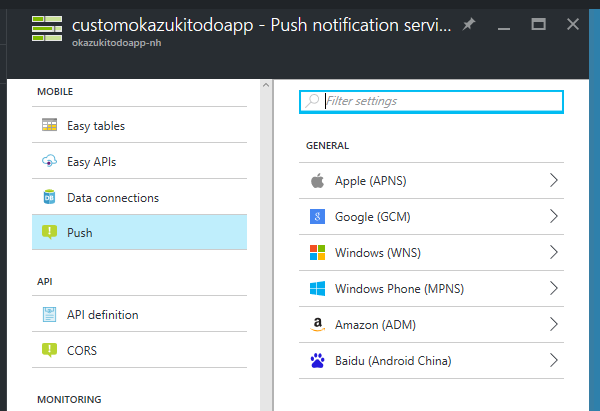This screenshot has width=600, height=411.
Task: Expand Apple (APNS) chevron arrow
Action: pos(553,180)
